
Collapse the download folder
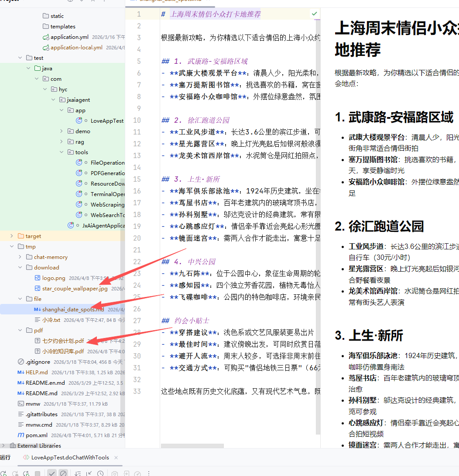pyautogui.click(x=20, y=267)
